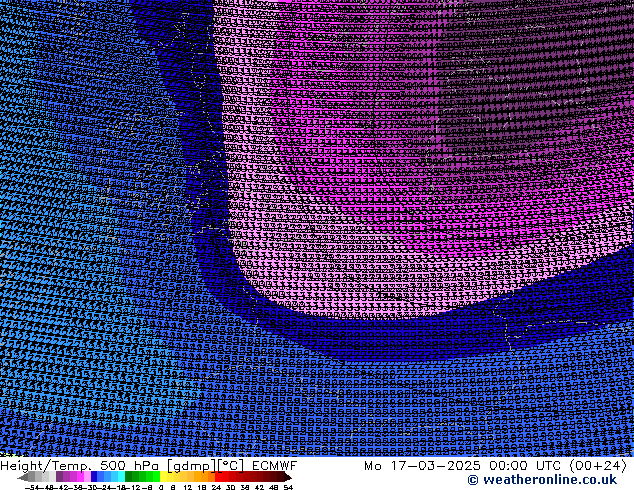Click the "Height/Temp." title text
The height and width of the screenshot is (490, 634).
click(x=45, y=466)
